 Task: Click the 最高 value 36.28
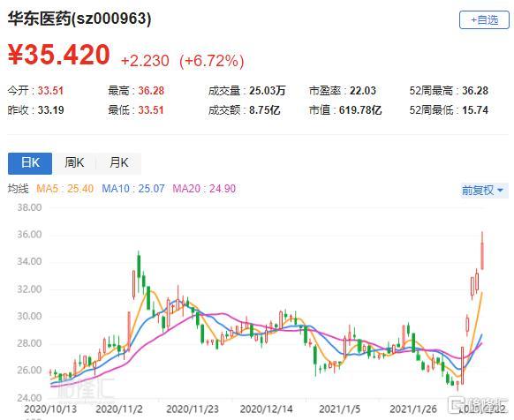tap(151, 91)
